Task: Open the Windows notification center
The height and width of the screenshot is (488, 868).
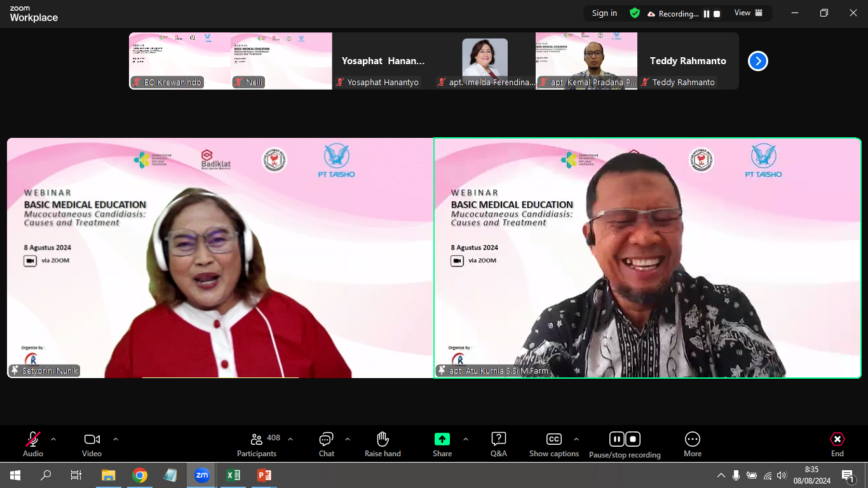Action: [848, 475]
